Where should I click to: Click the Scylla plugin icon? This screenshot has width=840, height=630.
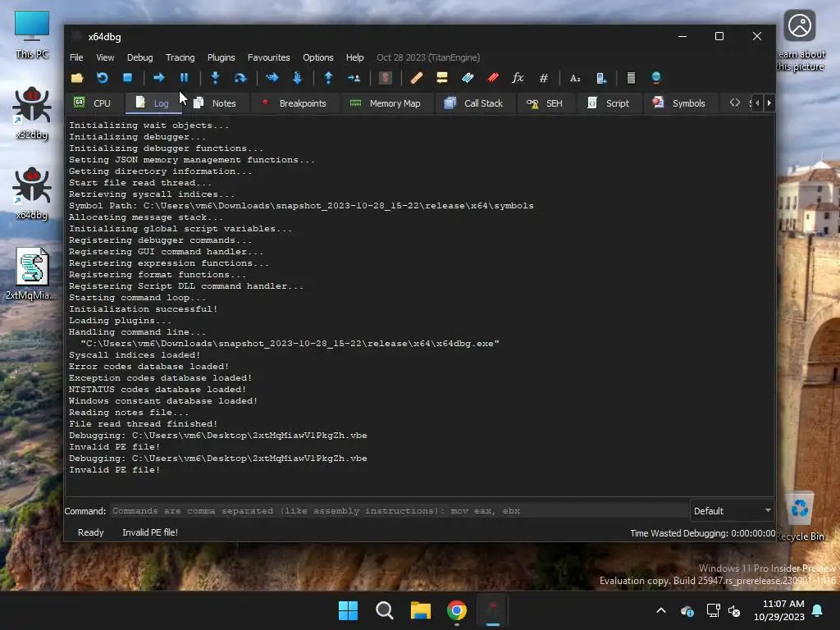point(386,78)
